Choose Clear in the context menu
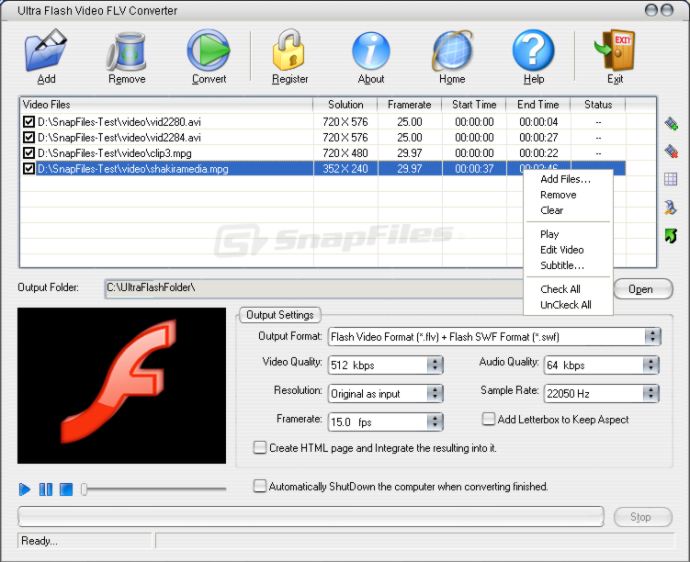Screen dimensions: 690x562 point(552,210)
